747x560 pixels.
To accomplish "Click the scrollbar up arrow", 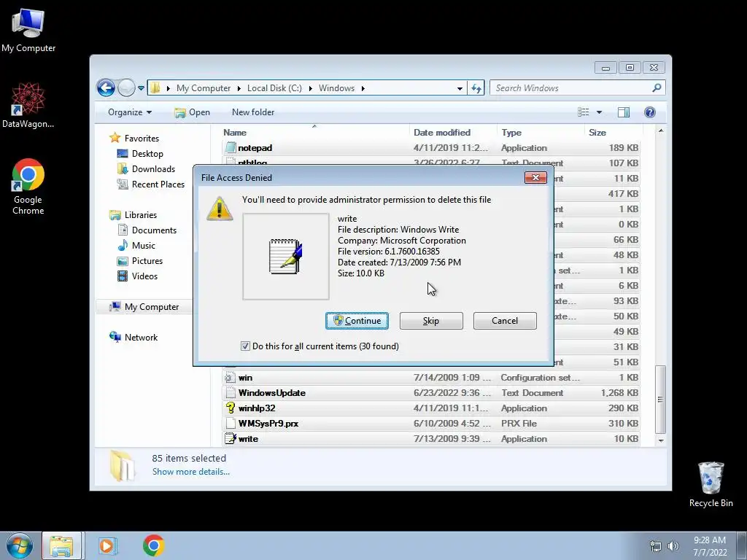I will click(661, 131).
